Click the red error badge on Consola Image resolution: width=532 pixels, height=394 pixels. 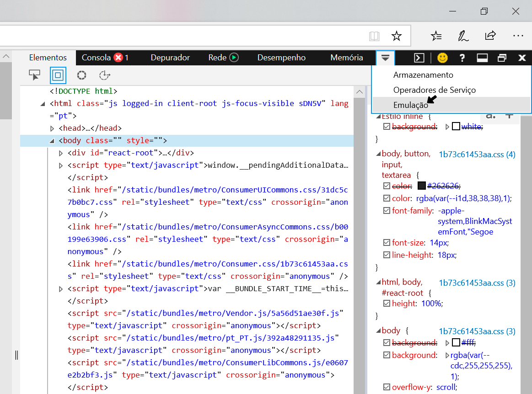point(118,58)
